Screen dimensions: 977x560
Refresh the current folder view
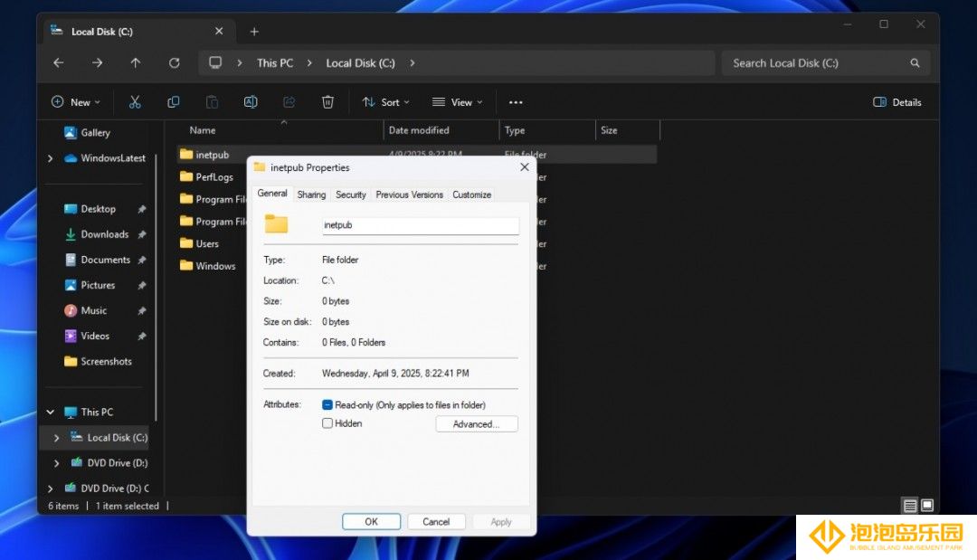point(175,63)
